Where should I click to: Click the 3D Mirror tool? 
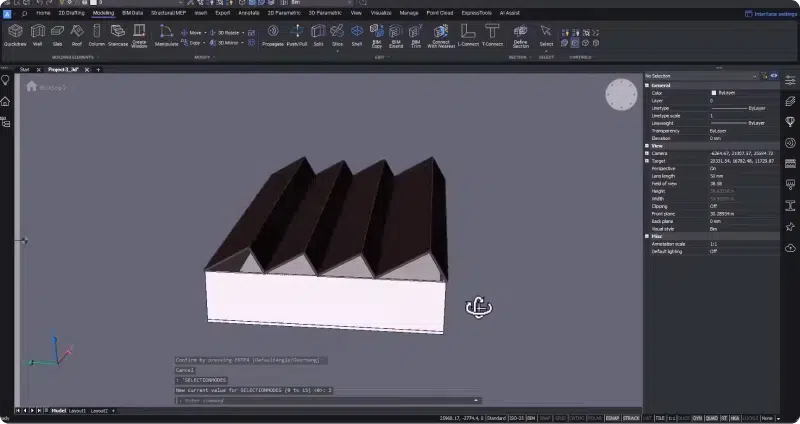point(224,43)
